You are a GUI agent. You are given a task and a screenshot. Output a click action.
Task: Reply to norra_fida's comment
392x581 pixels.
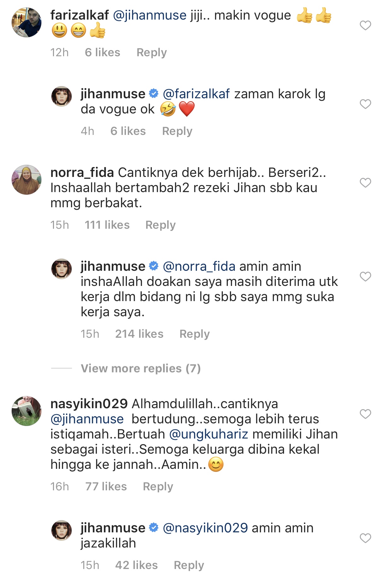(x=160, y=225)
